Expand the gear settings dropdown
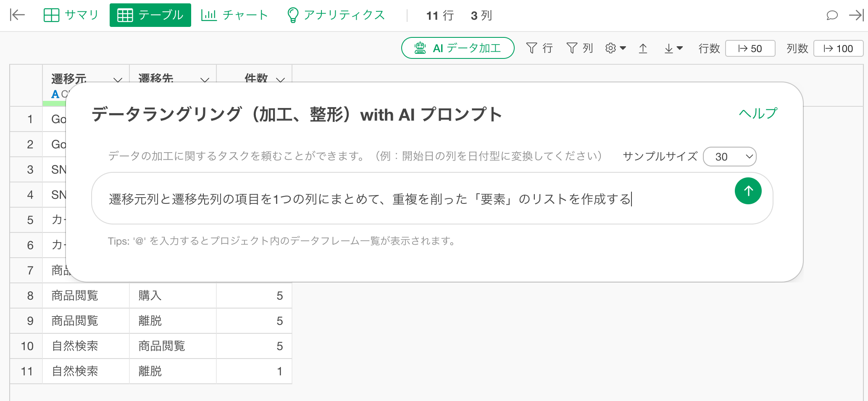 [x=615, y=48]
